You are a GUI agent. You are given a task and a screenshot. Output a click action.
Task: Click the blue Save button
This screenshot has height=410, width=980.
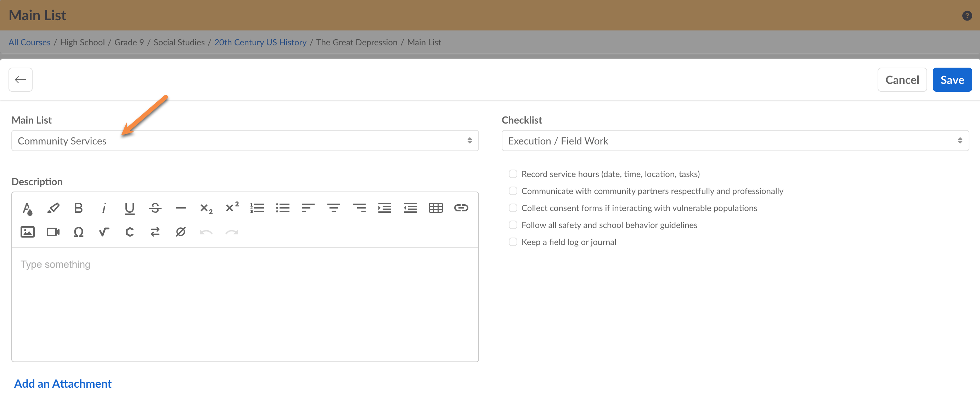point(952,80)
